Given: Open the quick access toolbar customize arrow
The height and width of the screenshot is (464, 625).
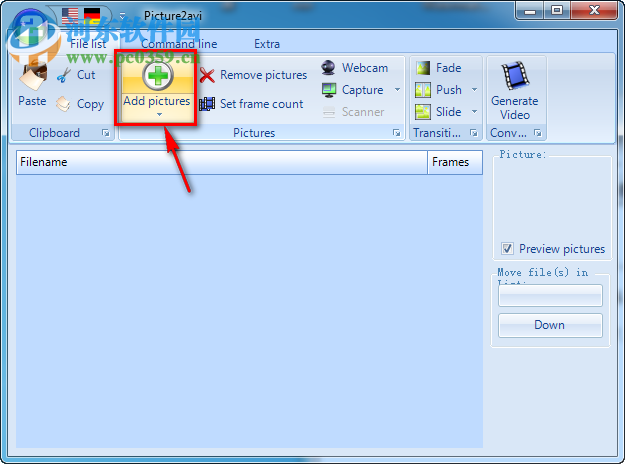Looking at the screenshot, I should [122, 16].
